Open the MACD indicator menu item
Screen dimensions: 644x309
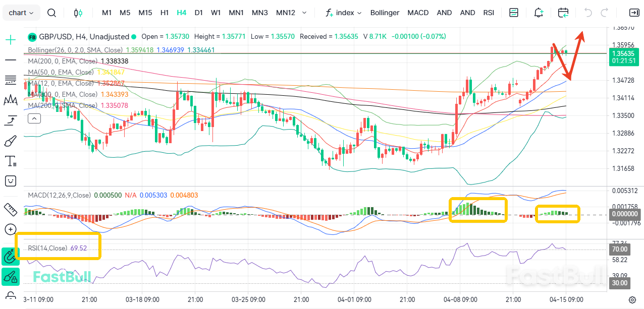pos(418,12)
